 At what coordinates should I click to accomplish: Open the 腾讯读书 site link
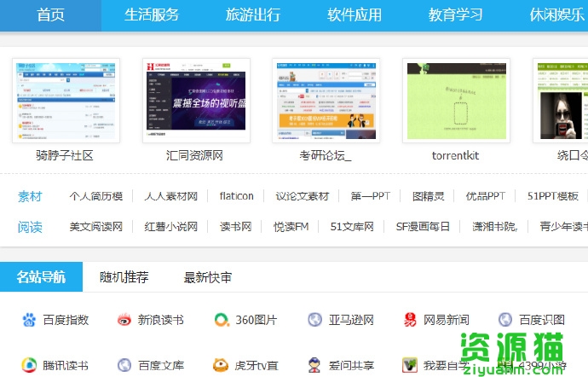(x=66, y=365)
